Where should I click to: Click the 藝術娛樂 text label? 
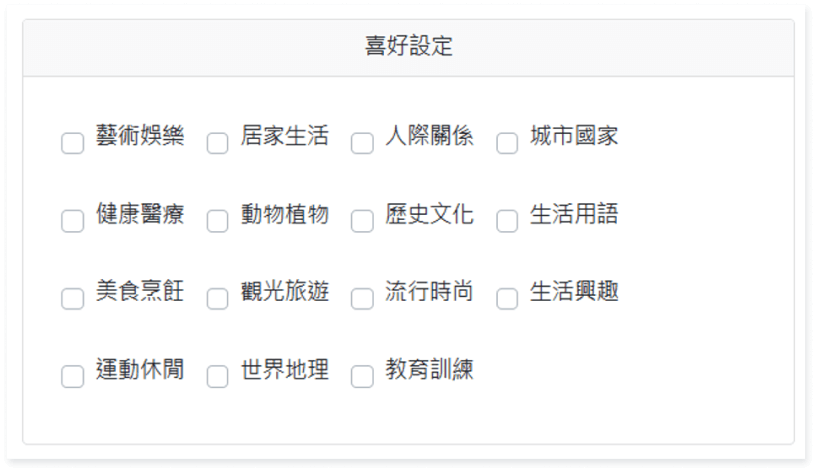pos(140,137)
